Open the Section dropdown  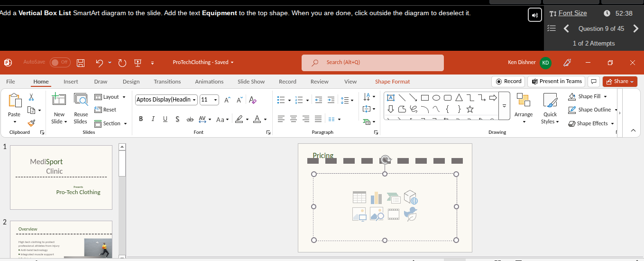pyautogui.click(x=111, y=123)
